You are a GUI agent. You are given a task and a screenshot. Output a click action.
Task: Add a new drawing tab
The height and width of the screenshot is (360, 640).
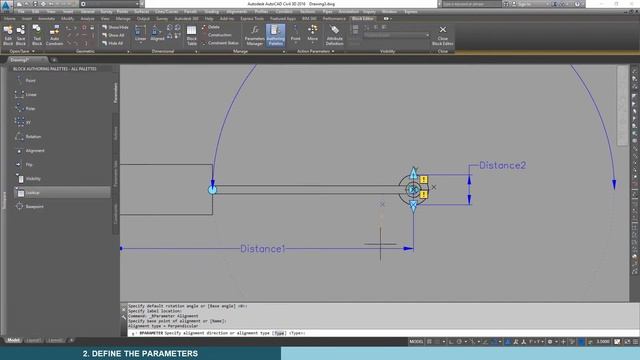click(x=54, y=60)
